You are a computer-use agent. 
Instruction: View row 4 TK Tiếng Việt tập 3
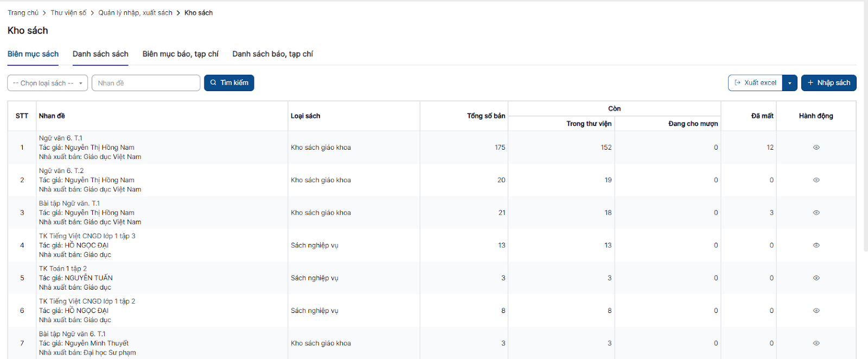pos(816,245)
